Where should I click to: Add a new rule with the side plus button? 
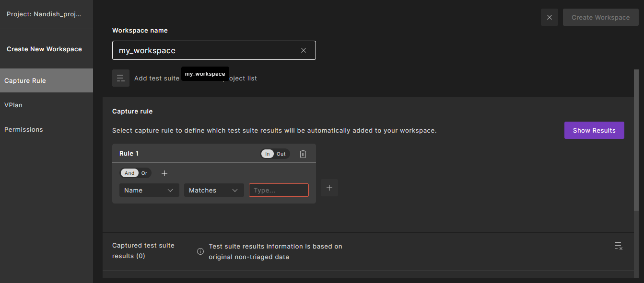329,188
